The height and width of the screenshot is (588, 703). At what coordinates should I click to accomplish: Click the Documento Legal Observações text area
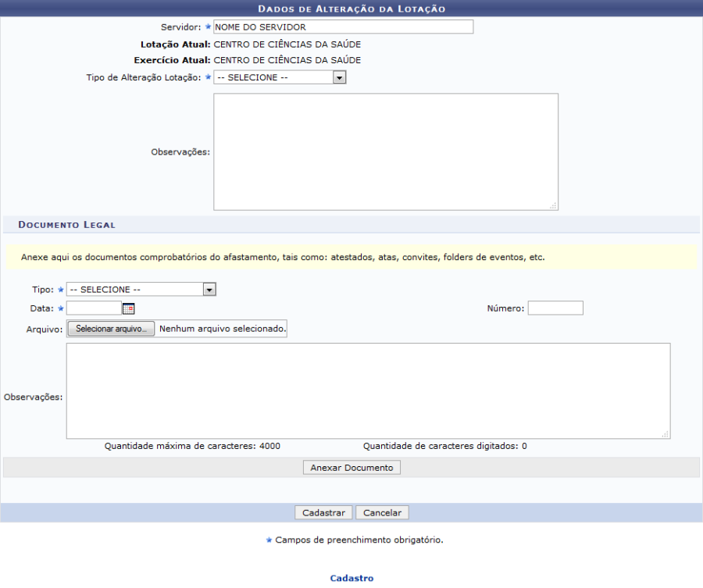click(368, 390)
